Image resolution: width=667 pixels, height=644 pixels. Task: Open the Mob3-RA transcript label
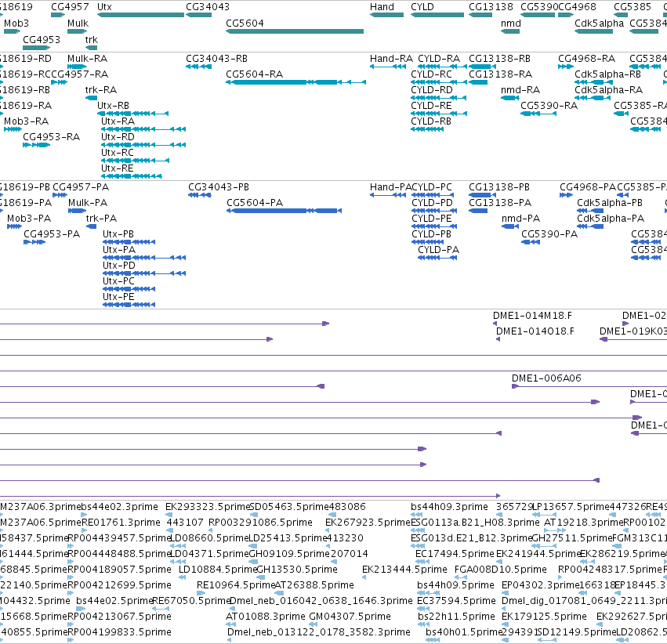pos(27,121)
